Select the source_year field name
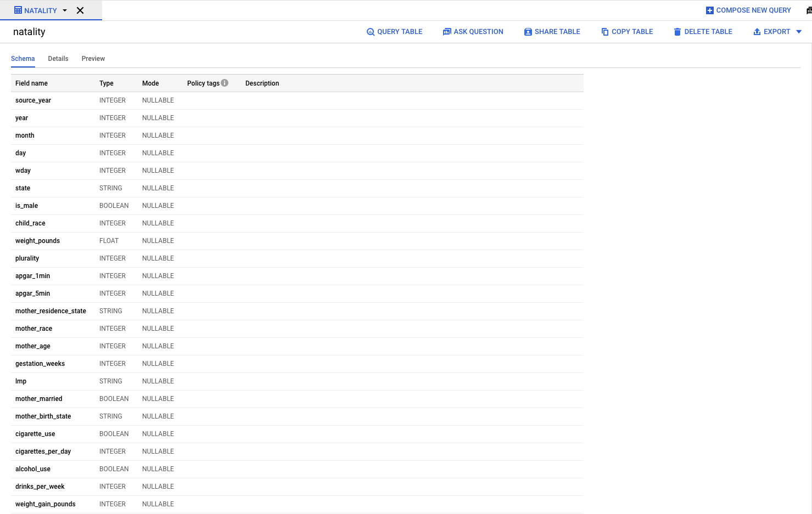 (x=33, y=100)
